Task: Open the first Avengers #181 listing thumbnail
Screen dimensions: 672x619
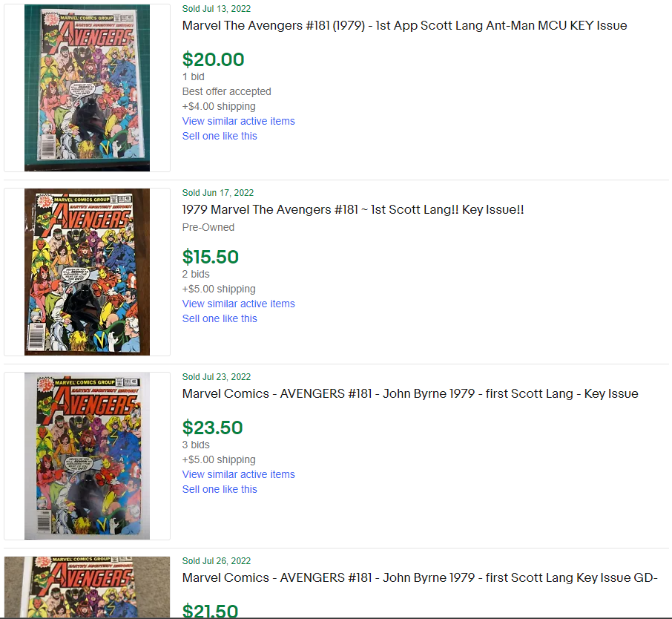Action: click(x=87, y=88)
